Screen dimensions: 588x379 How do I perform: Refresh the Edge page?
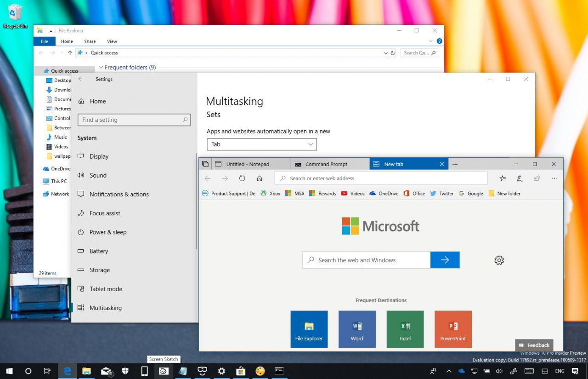coord(242,178)
